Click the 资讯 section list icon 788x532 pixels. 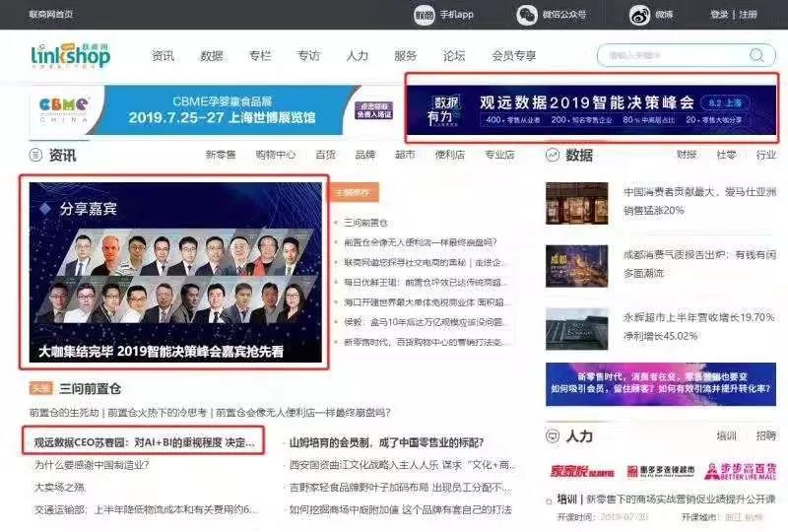tap(36, 156)
